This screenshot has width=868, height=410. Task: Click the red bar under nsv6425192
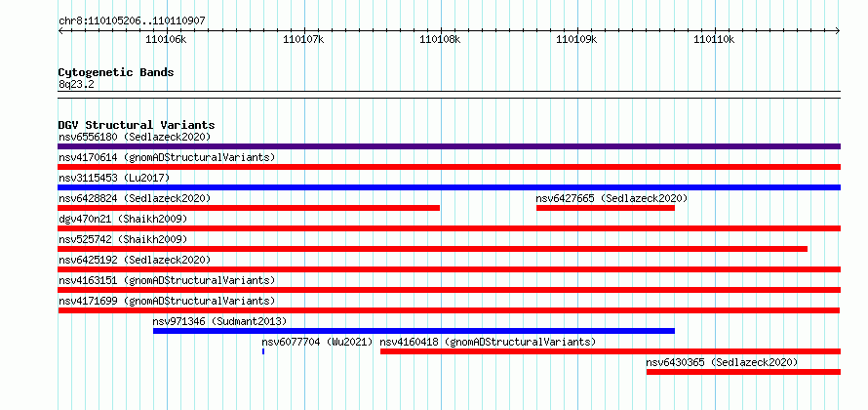pyautogui.click(x=450, y=269)
